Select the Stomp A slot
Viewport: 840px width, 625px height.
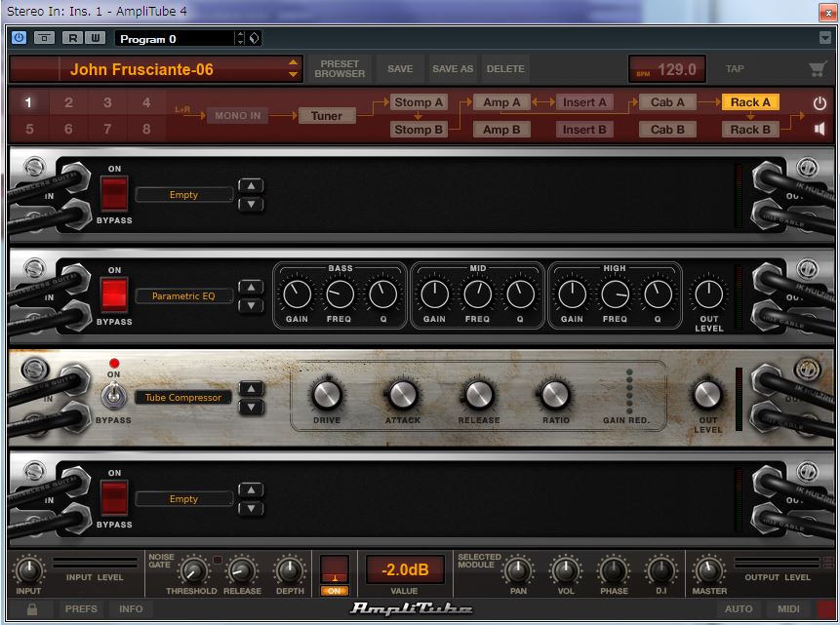[418, 100]
